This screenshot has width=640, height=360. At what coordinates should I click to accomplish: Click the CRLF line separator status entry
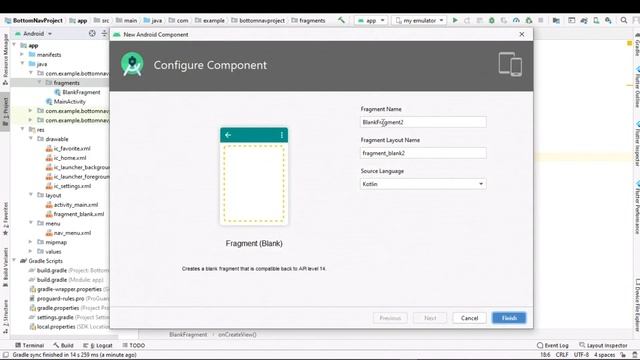pyautogui.click(x=562, y=355)
